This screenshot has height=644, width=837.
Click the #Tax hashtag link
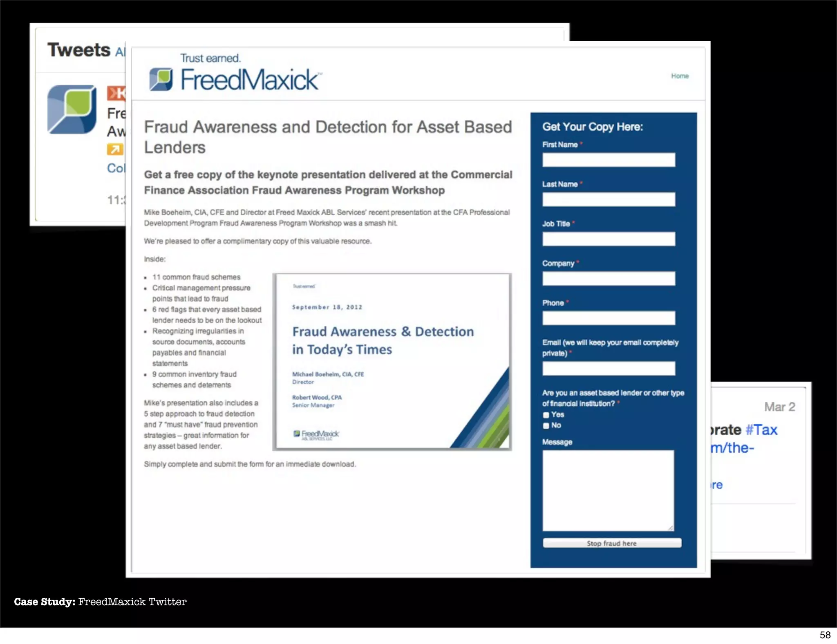coord(761,430)
